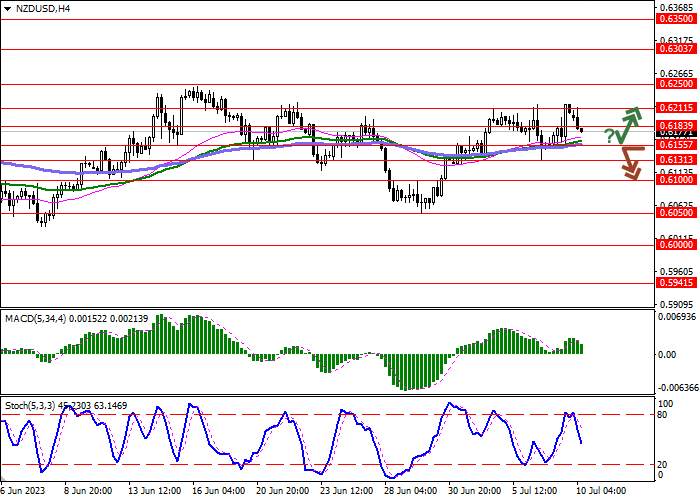
Task: Click the 0.60625 price axis value
Action: tap(678, 204)
